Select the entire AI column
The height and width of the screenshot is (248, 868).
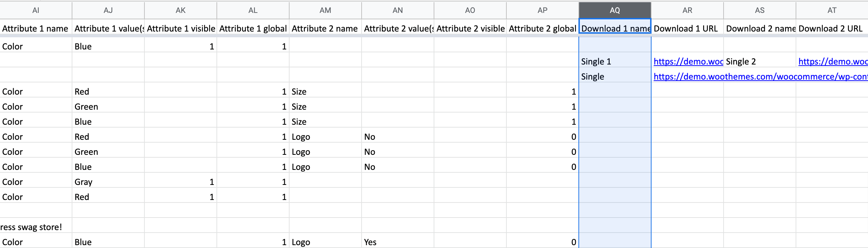click(36, 10)
